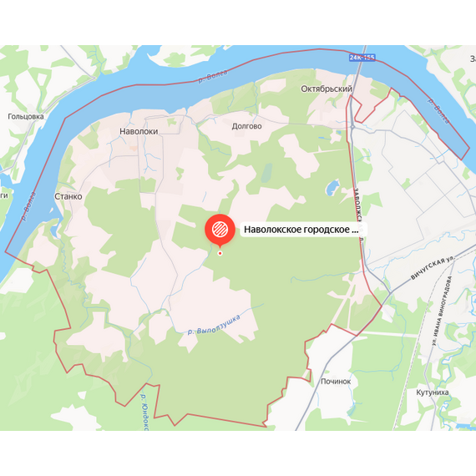Click the р. Юндокс river label
476x476 pixels.
[144, 413]
